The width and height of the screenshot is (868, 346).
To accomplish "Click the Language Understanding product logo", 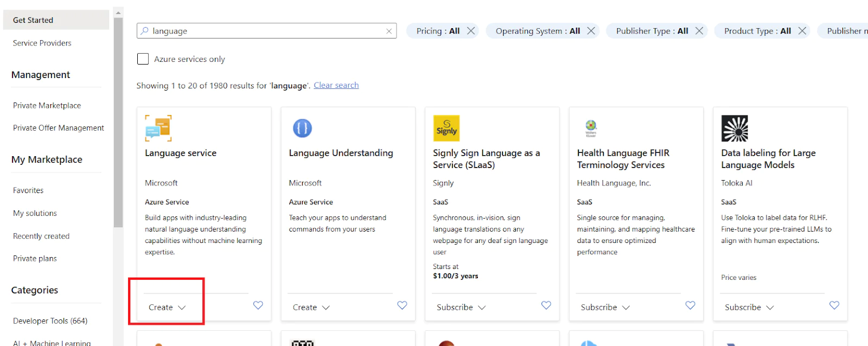I will [x=302, y=128].
